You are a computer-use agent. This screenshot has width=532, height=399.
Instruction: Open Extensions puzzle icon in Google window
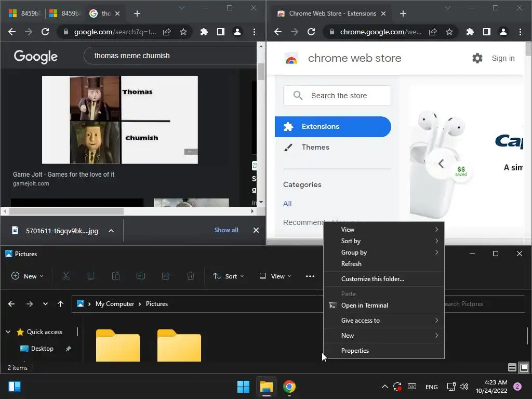pyautogui.click(x=204, y=32)
